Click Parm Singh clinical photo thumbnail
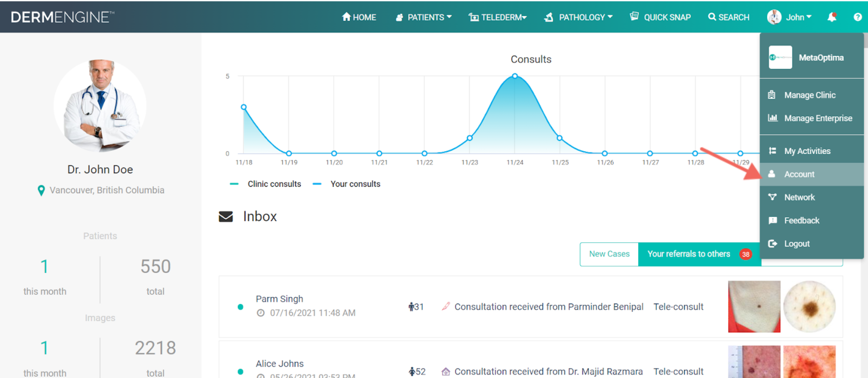The width and height of the screenshot is (868, 378). pyautogui.click(x=754, y=307)
